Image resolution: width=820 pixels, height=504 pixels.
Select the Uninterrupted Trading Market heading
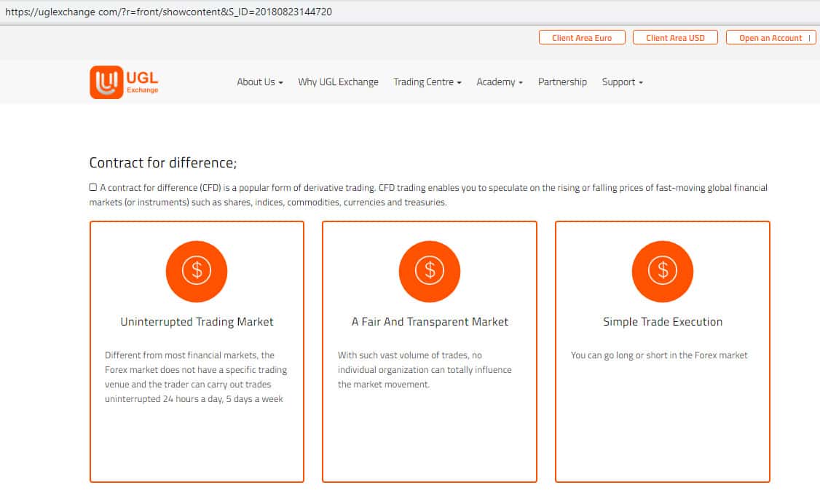click(197, 322)
